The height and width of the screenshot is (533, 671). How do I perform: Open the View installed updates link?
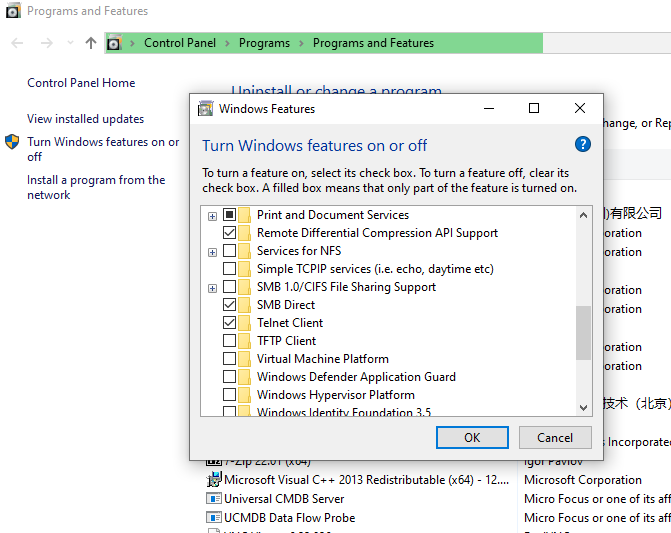point(85,119)
